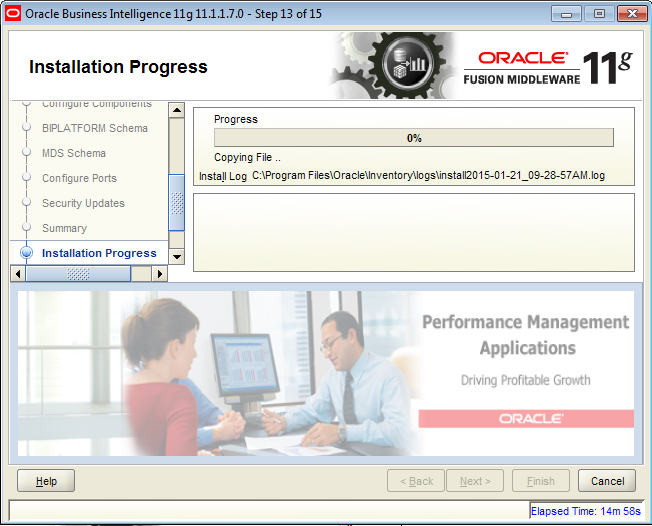Click the horizontal scroll right arrow
The width and height of the screenshot is (652, 526).
[x=160, y=274]
